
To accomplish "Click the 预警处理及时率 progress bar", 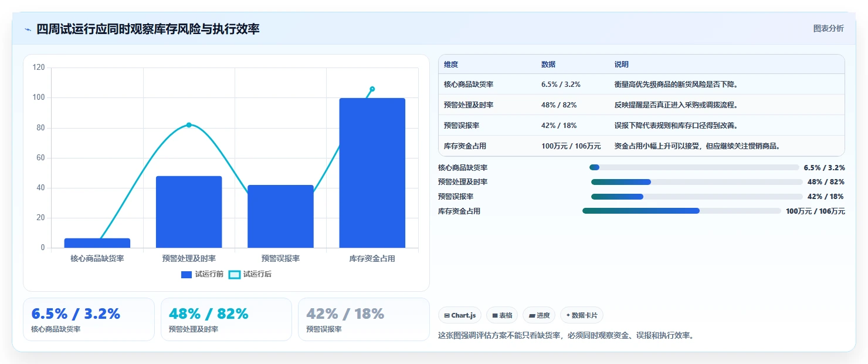I will click(x=697, y=182).
